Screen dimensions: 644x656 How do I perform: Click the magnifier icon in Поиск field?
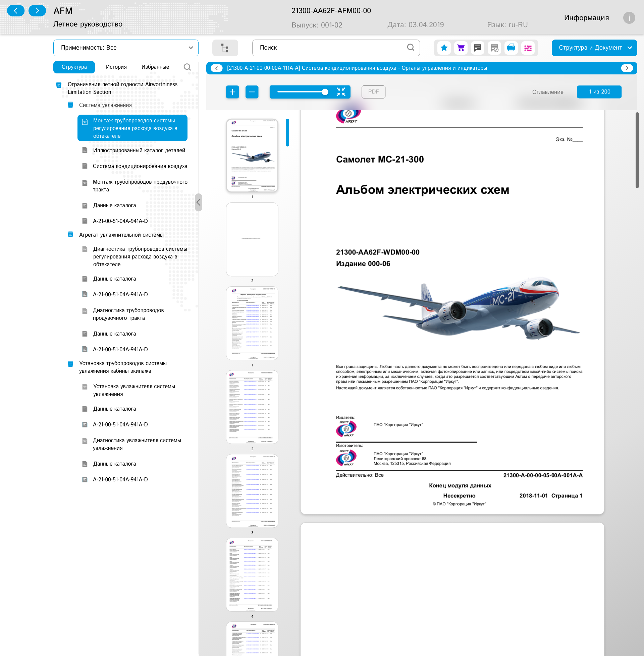[410, 47]
